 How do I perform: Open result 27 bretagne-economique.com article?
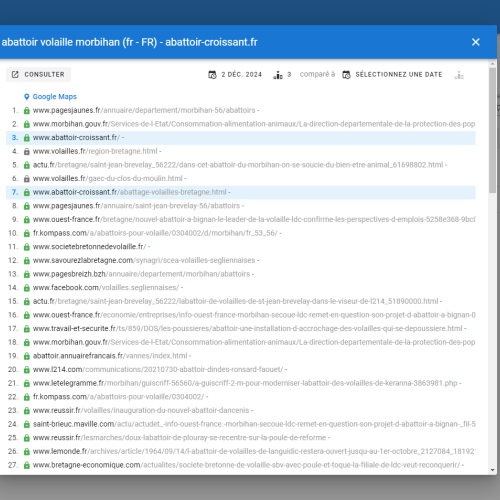[x=246, y=466]
